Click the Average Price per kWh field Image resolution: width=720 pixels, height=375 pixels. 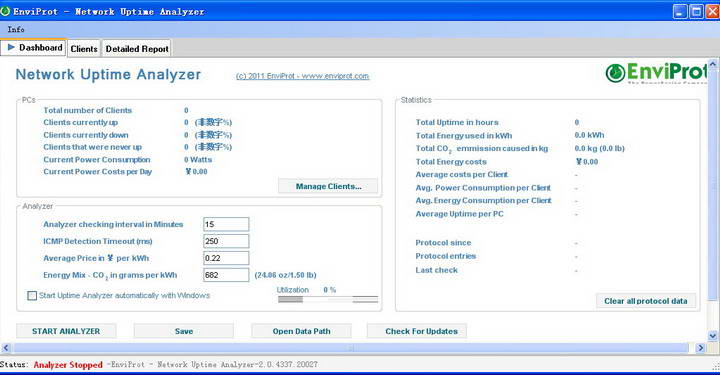click(x=226, y=258)
